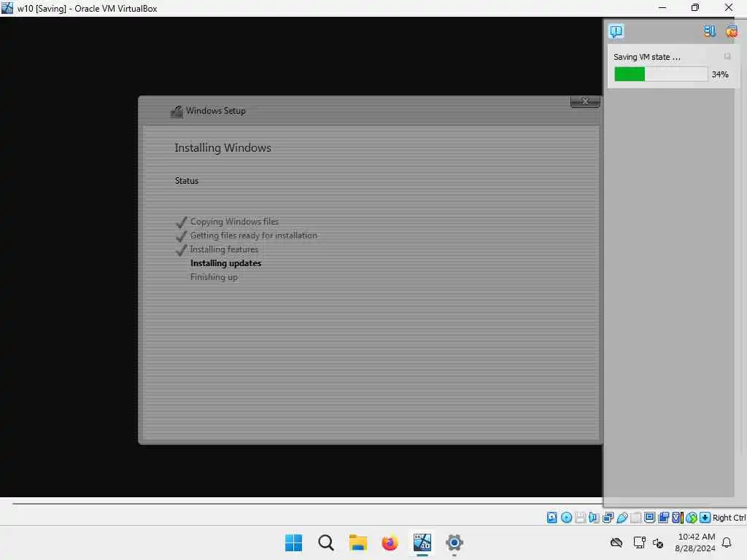
Task: Click the floppy drive status icon
Action: click(x=580, y=518)
